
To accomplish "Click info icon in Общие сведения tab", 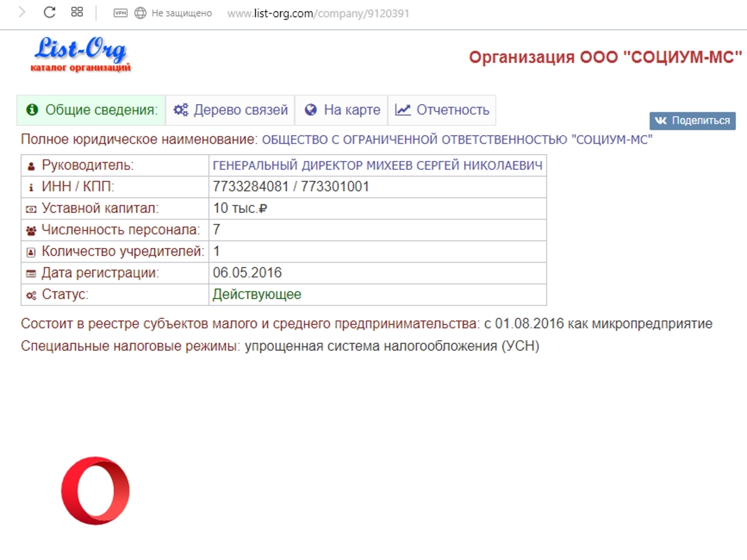I will point(32,110).
